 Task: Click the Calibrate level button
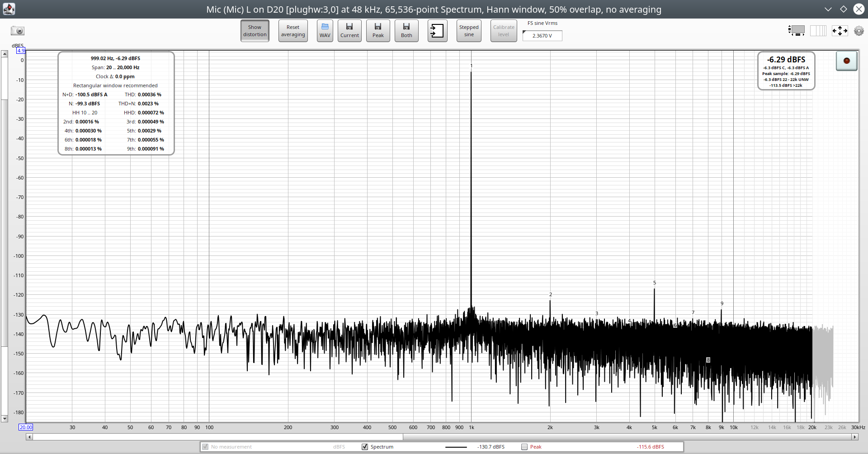pos(504,31)
